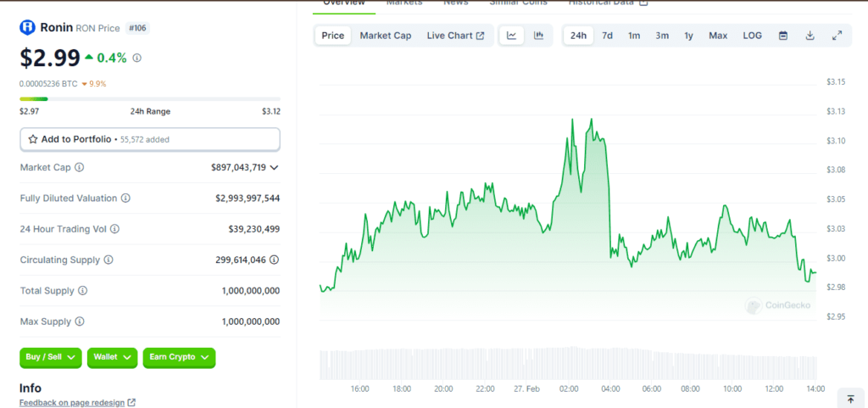Click the $3.12 range high label
This screenshot has width=868, height=408.
tap(271, 111)
